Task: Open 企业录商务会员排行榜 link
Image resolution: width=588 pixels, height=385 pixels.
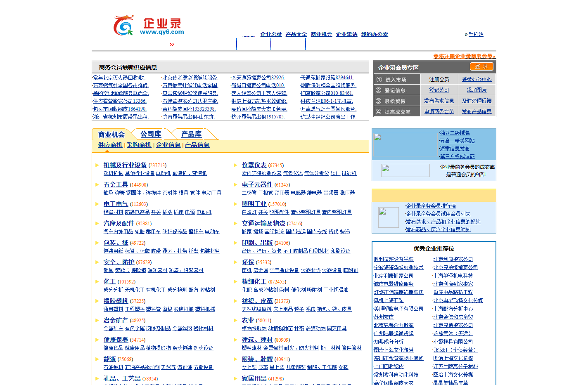Action: pyautogui.click(x=431, y=206)
